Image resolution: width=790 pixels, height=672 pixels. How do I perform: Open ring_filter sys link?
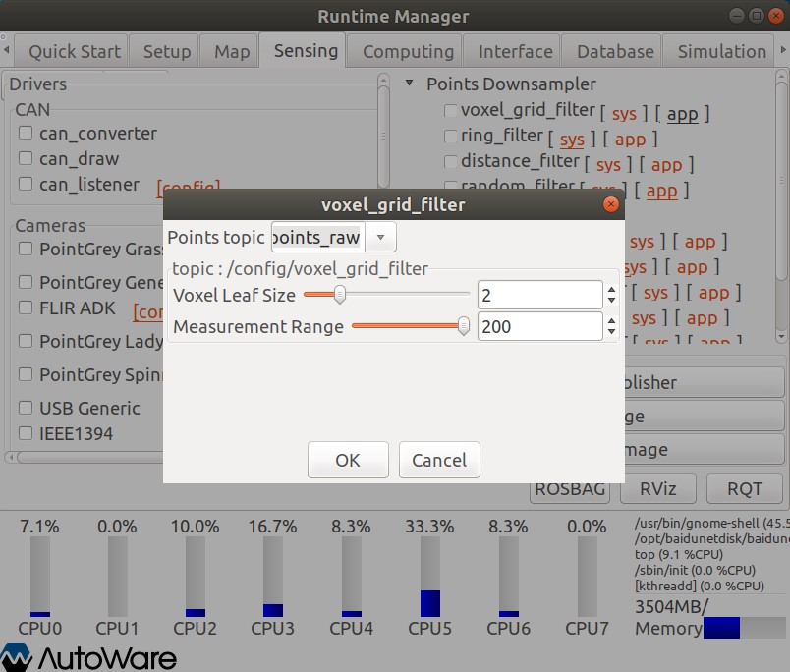point(572,140)
